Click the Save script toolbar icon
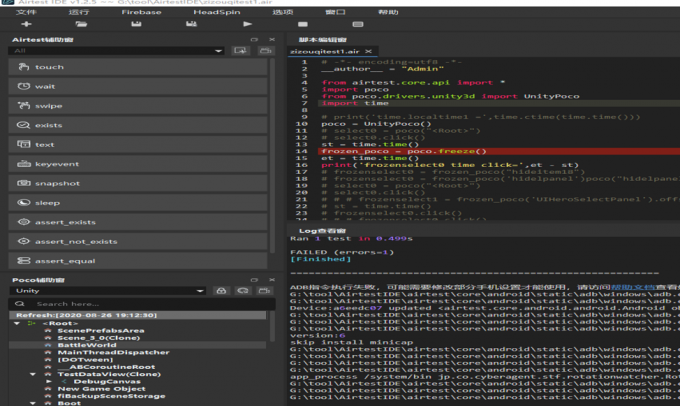Viewport: 680px width, 406px height. click(136, 24)
